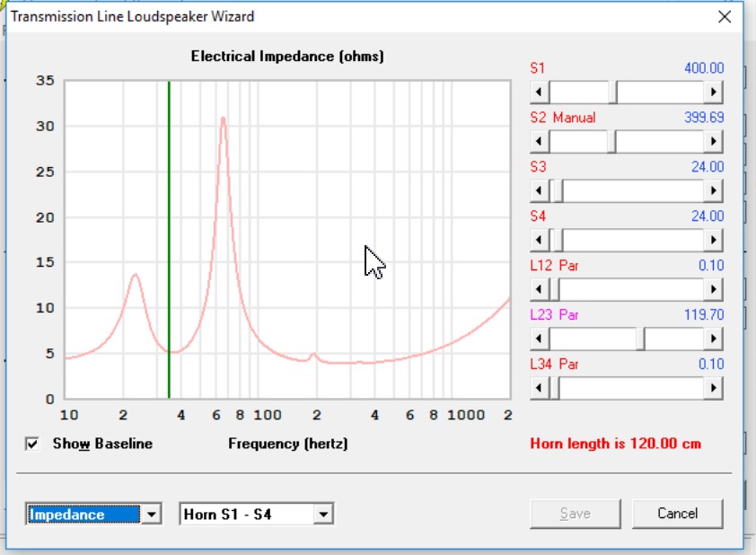Image resolution: width=756 pixels, height=555 pixels.
Task: Click the Horn length is 120.00 cm text
Action: (615, 444)
